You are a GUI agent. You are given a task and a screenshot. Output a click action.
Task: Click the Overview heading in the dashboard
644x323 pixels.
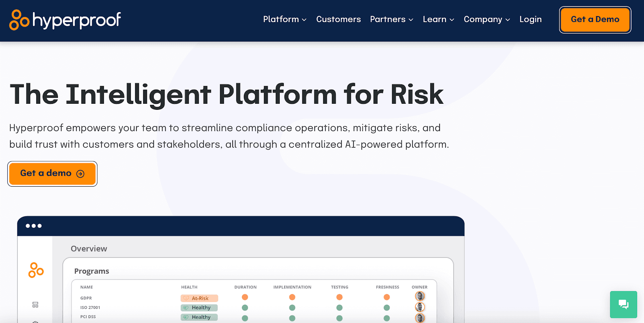89,249
